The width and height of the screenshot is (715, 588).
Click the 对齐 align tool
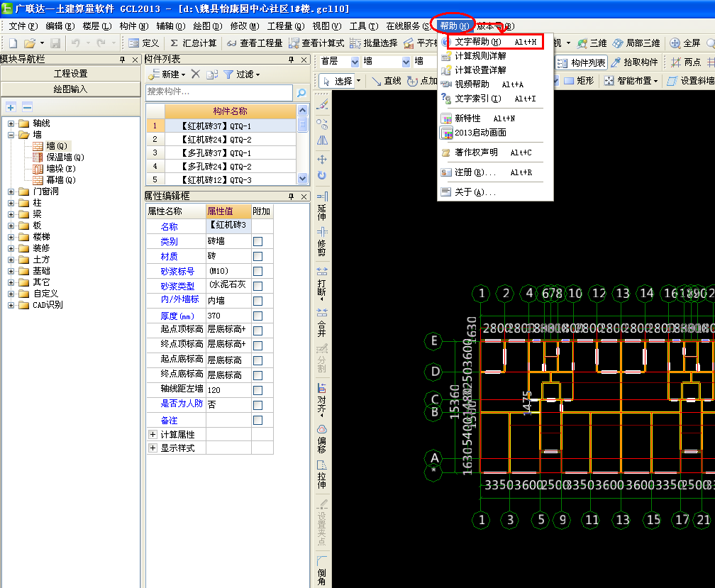[322, 399]
